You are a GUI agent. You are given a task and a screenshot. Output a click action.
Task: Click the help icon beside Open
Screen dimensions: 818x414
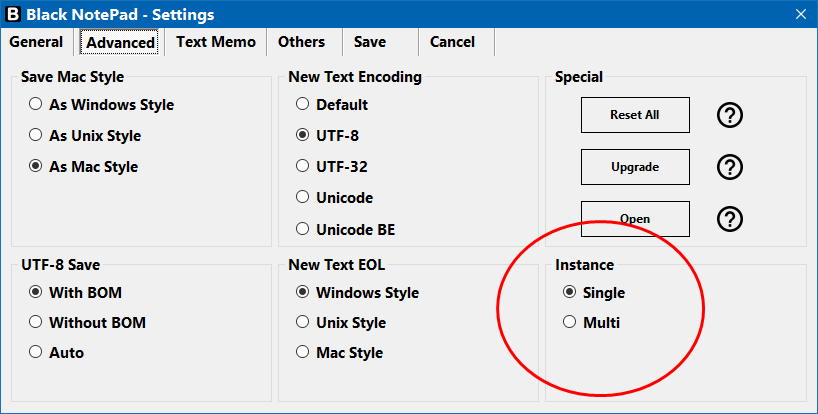[x=730, y=219]
